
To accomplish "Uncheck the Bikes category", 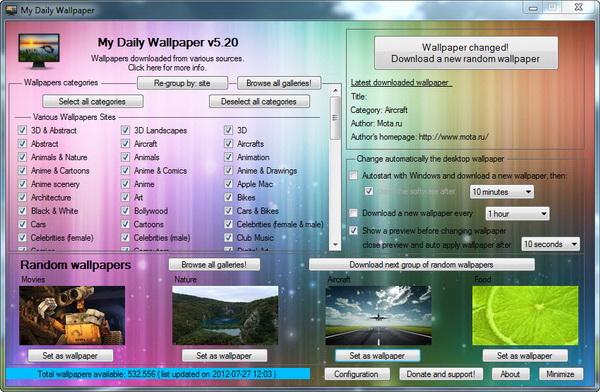I will 228,197.
